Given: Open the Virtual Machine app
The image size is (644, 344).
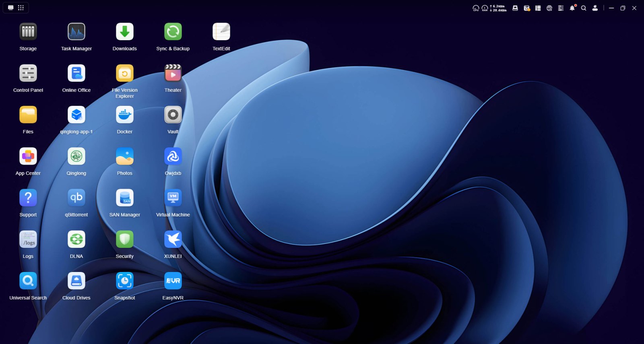Looking at the screenshot, I should pos(173,198).
